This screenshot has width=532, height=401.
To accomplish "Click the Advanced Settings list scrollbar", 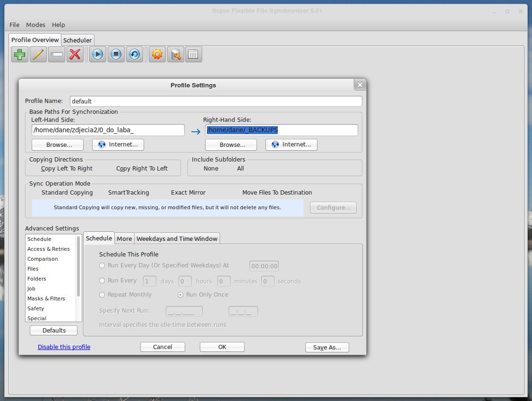I will (x=78, y=266).
